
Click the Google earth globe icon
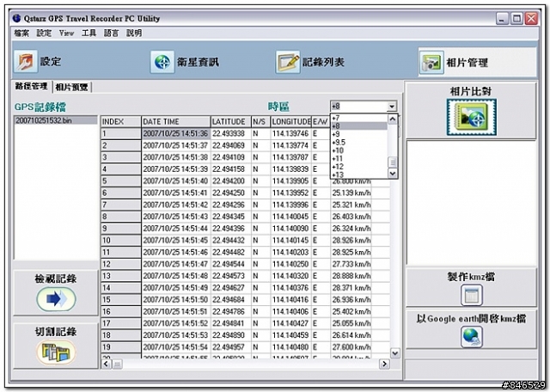coord(471,337)
